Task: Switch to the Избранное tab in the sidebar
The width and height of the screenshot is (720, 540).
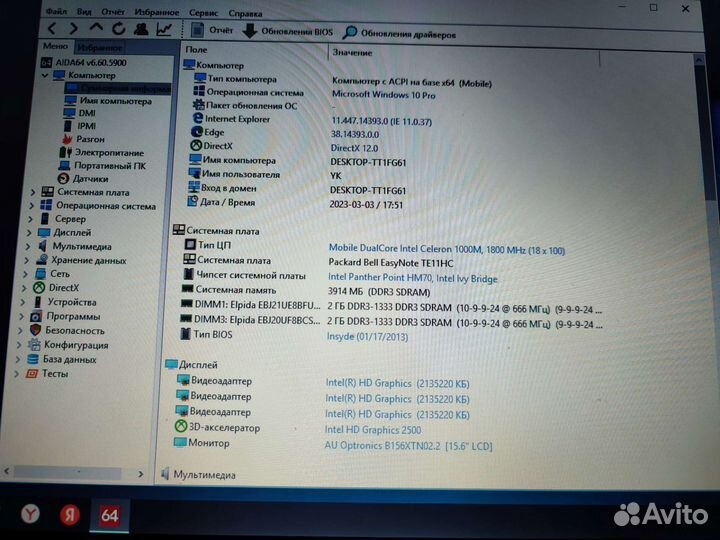Action: coord(99,47)
